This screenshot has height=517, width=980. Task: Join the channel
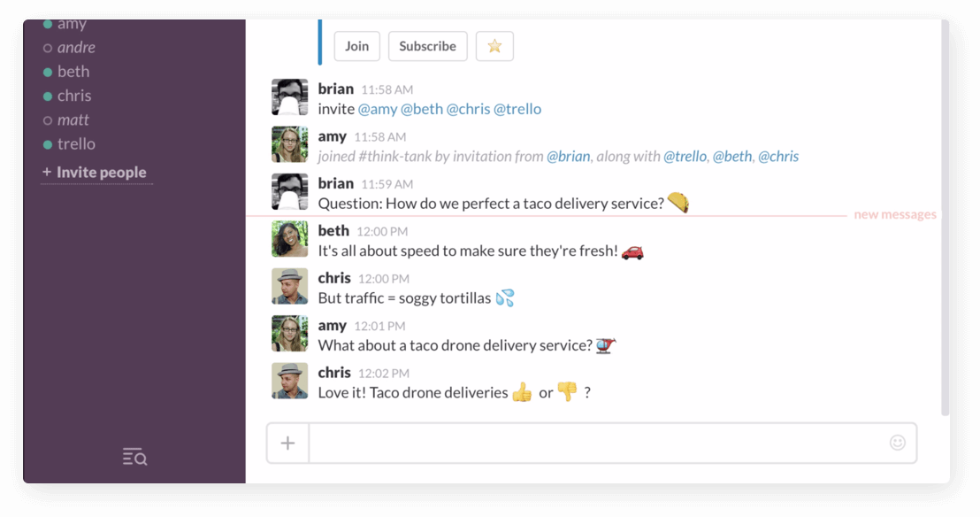356,46
